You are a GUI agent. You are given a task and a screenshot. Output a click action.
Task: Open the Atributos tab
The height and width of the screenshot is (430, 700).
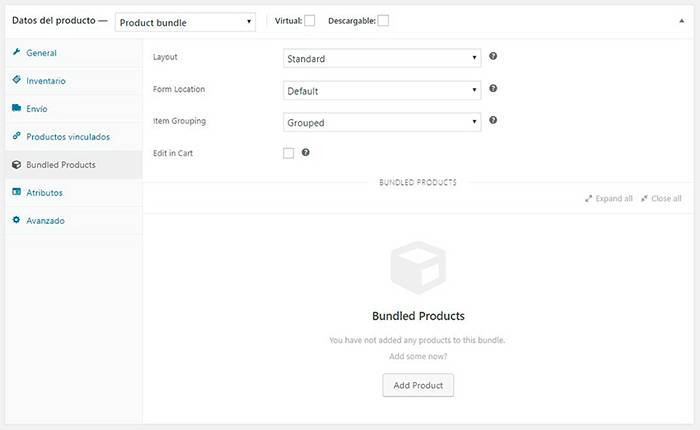click(x=74, y=192)
